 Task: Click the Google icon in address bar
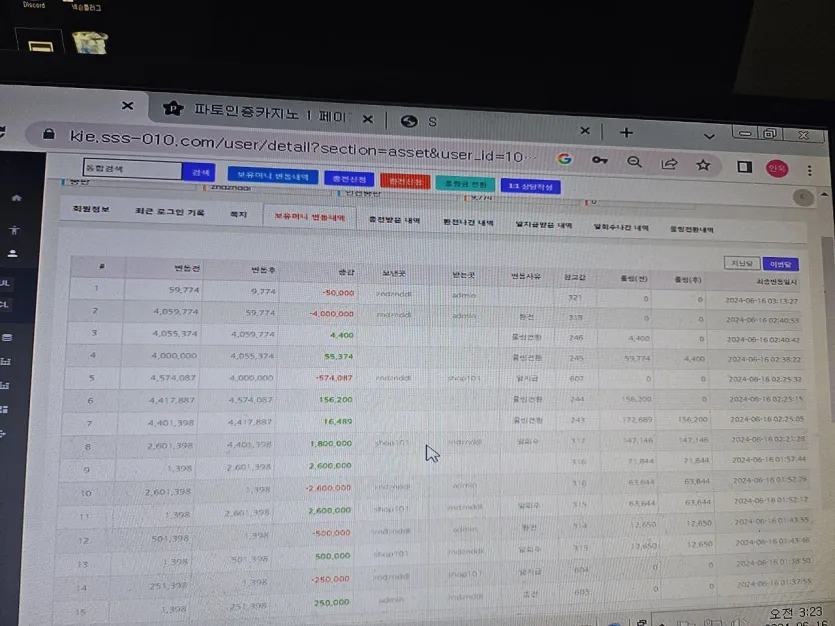pyautogui.click(x=564, y=159)
